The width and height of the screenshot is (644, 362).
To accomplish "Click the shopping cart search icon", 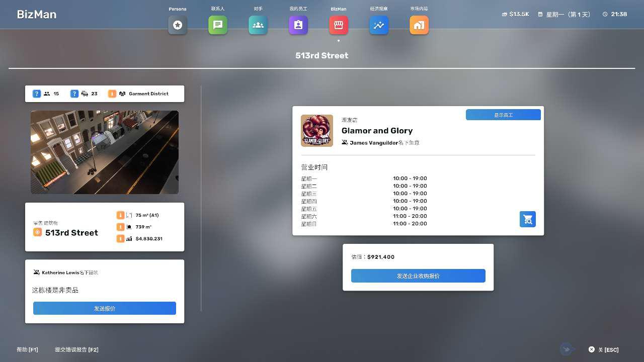I will point(528,219).
